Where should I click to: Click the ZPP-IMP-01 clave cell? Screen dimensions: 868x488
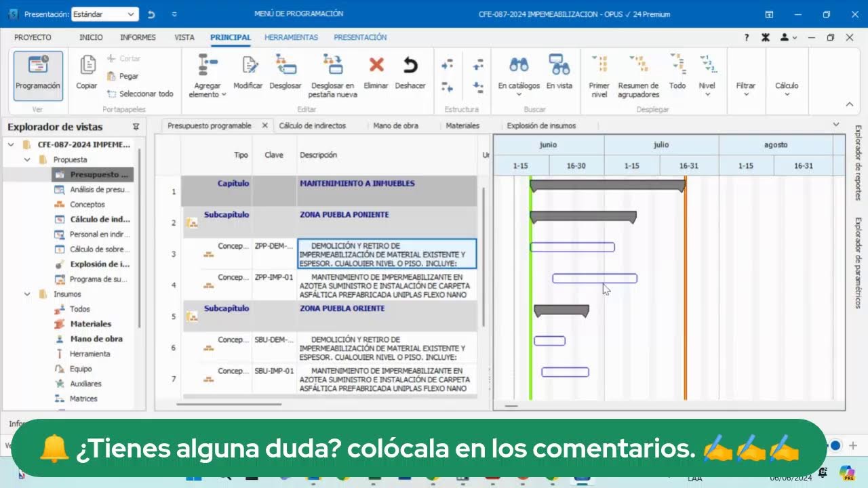[274, 285]
